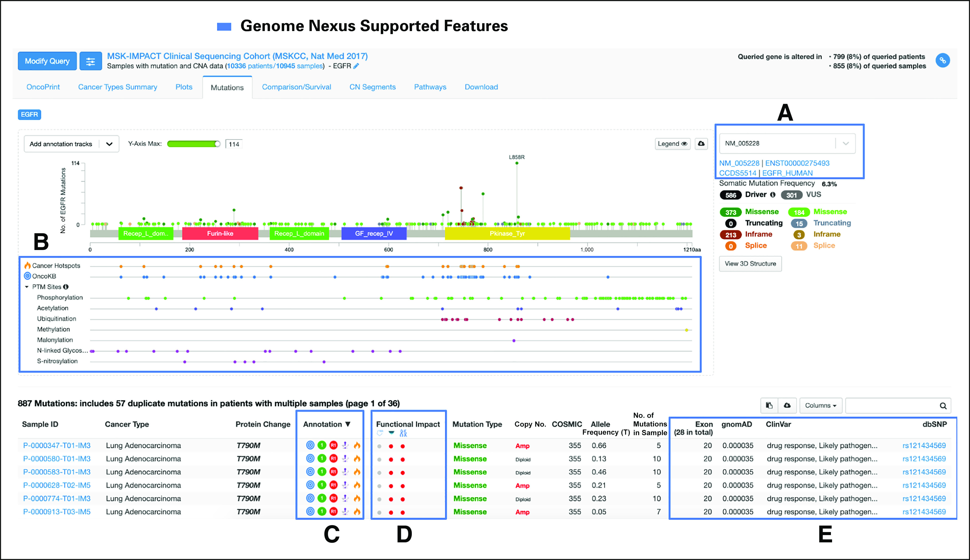Toggle the 184 VUS Missense badge
This screenshot has width=970, height=560.
click(799, 212)
